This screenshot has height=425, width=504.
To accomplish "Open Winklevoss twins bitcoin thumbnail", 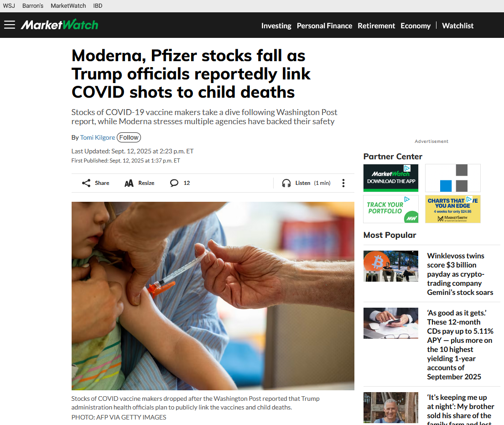I will tap(391, 266).
